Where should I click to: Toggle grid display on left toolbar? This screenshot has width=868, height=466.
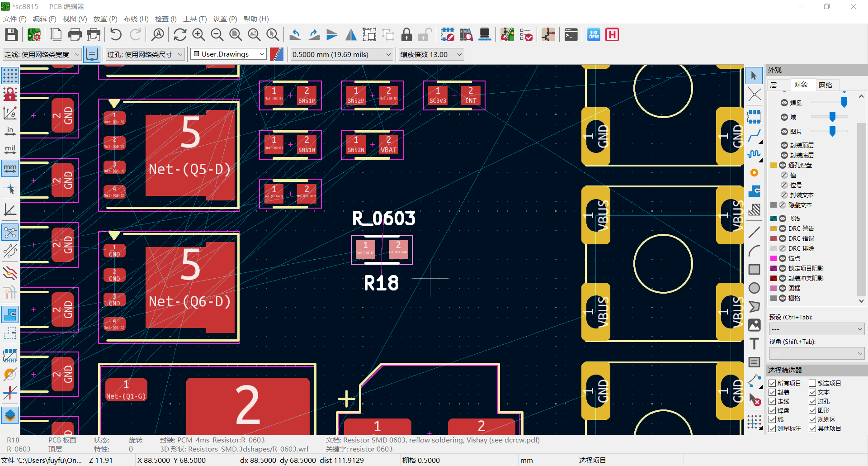click(x=10, y=76)
